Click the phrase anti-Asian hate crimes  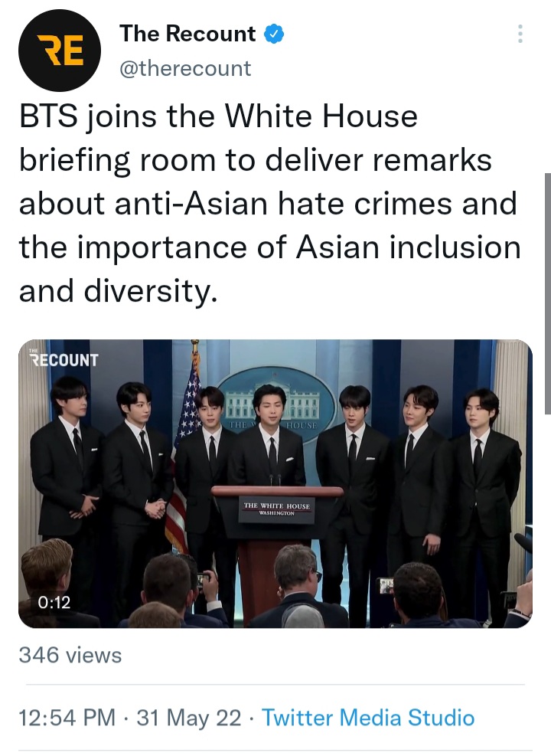click(x=284, y=204)
